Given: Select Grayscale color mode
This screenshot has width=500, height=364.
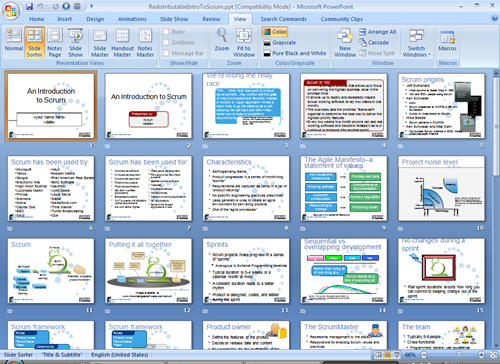Looking at the screenshot, I should point(280,43).
